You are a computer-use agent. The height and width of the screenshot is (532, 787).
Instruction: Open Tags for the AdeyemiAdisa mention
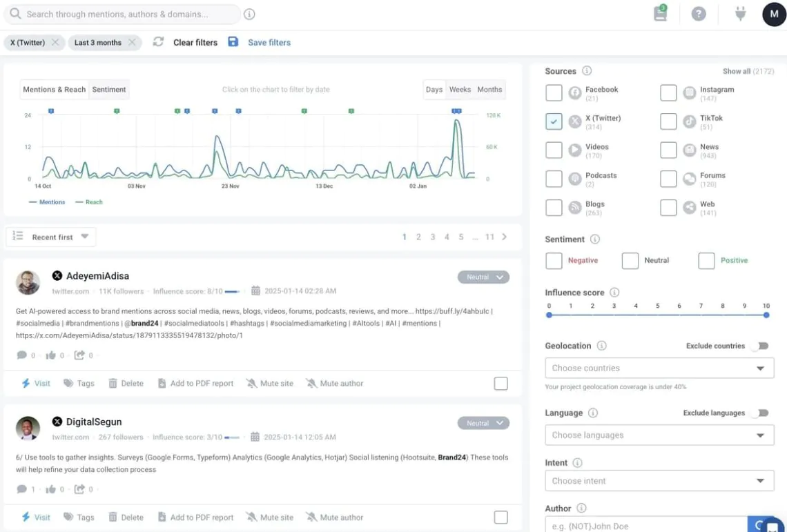79,383
